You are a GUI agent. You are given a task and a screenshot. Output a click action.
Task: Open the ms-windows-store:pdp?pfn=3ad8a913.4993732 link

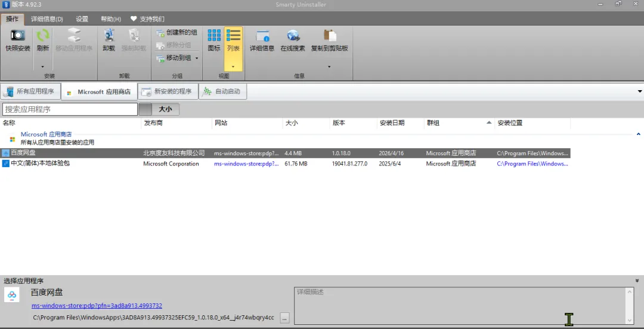tap(97, 306)
